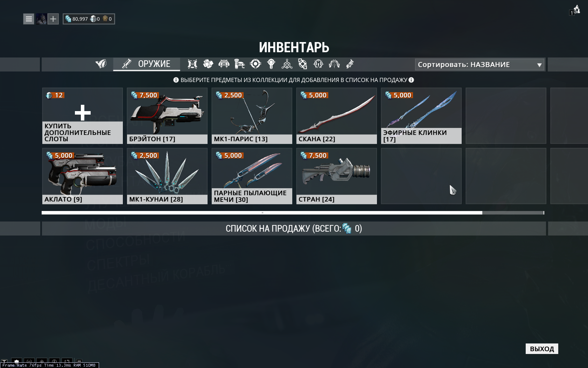
Task: Select the wings-shaped category icon
Action: coord(334,64)
